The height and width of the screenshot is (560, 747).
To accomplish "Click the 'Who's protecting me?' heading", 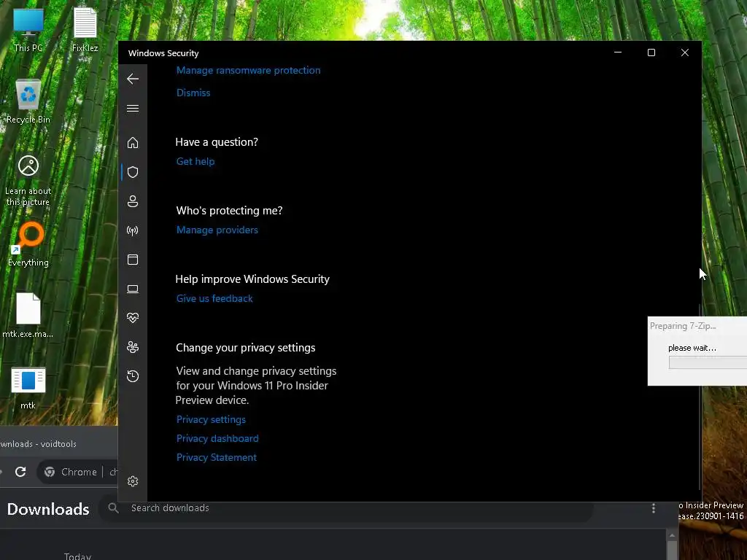I will pos(229,211).
